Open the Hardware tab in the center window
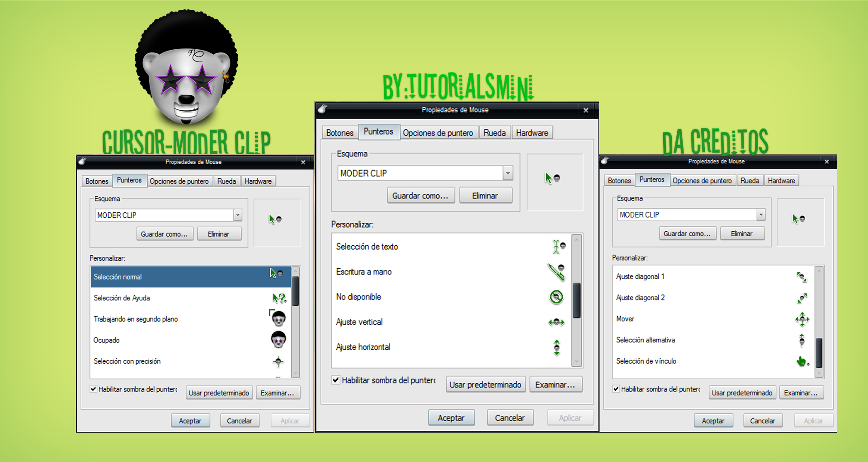 tap(532, 133)
